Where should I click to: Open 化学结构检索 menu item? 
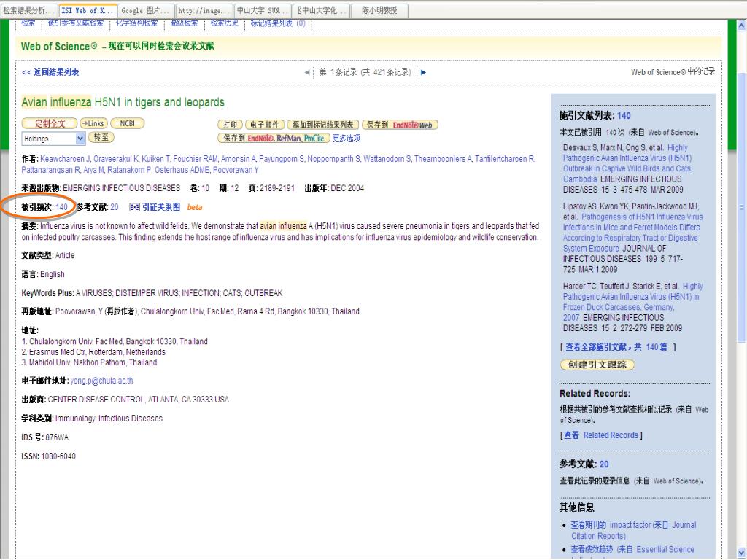point(136,23)
